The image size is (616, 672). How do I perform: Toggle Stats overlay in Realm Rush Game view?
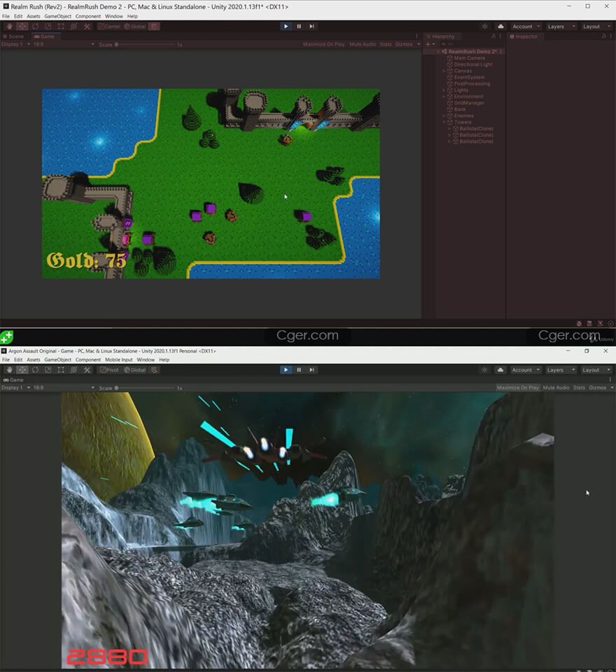(386, 44)
